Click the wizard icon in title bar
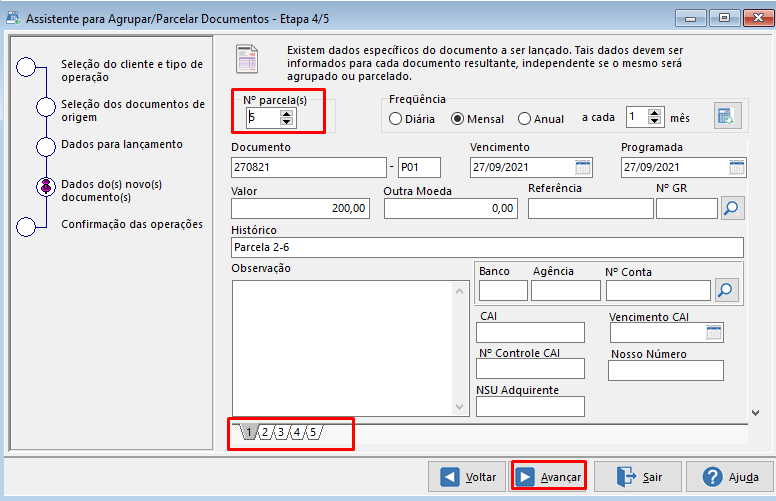776x501 pixels. 13,18
